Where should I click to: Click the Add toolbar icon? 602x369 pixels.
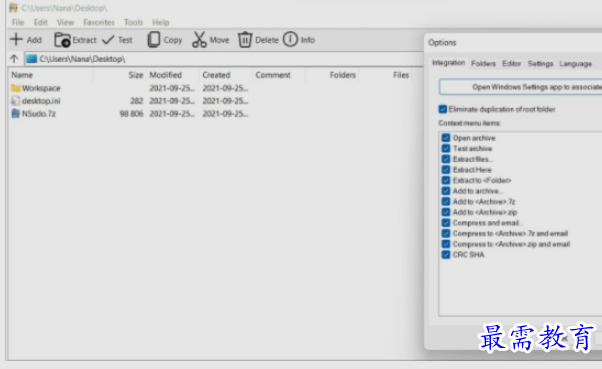(17, 39)
